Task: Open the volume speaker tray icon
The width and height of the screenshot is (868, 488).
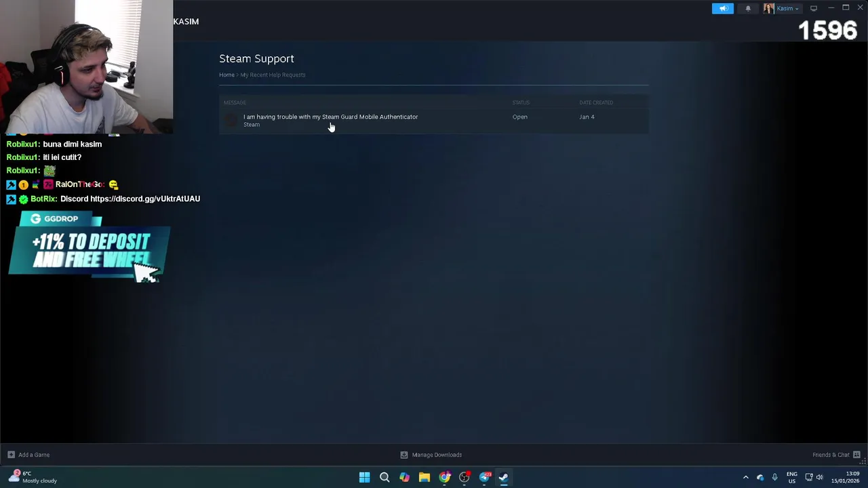Action: 819,477
